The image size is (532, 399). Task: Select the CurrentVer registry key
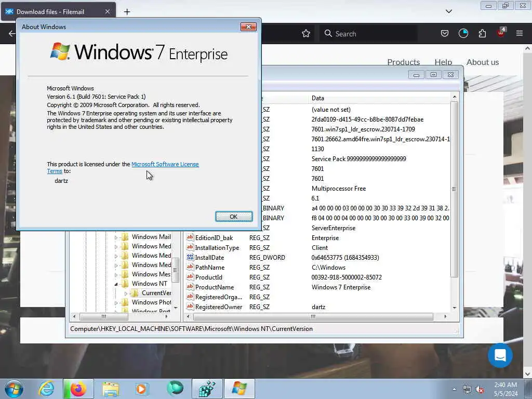click(156, 293)
